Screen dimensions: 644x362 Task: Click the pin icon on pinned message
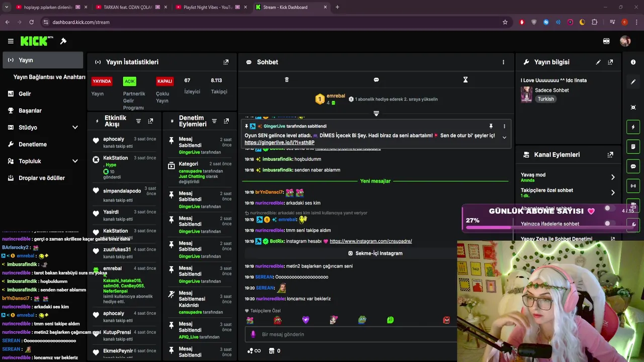click(x=491, y=126)
